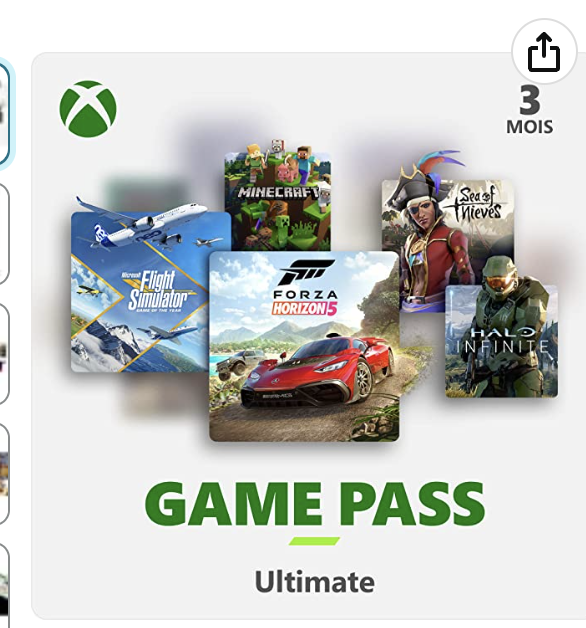Click the '3 MOIS' duration label

(x=530, y=110)
